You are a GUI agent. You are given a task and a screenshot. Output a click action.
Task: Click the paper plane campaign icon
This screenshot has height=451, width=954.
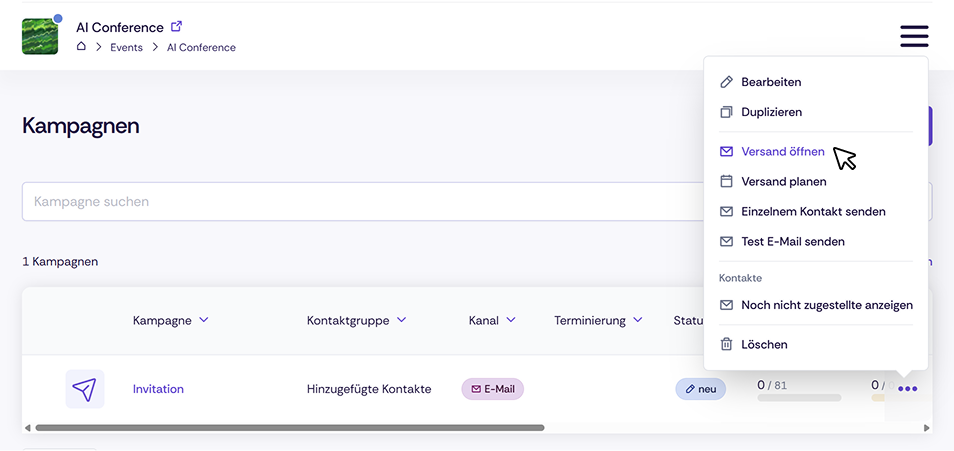(85, 389)
